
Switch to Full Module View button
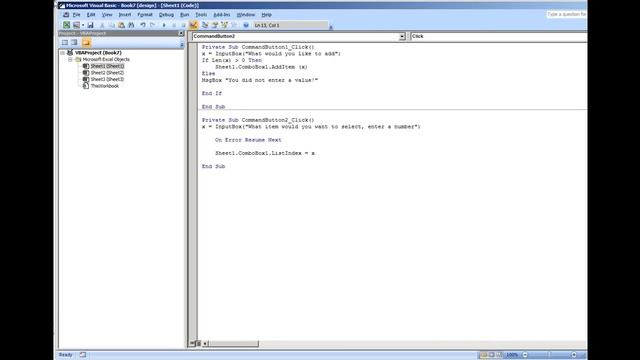(198, 343)
